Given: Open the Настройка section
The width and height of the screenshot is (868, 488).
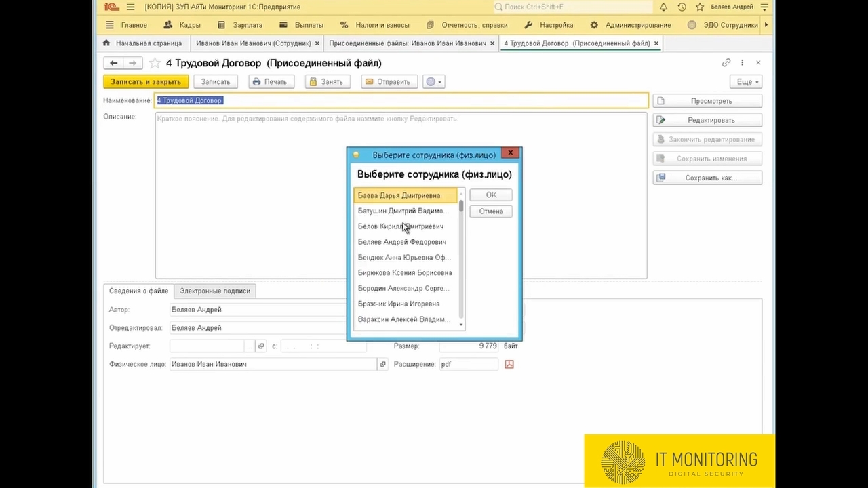Looking at the screenshot, I should [549, 25].
